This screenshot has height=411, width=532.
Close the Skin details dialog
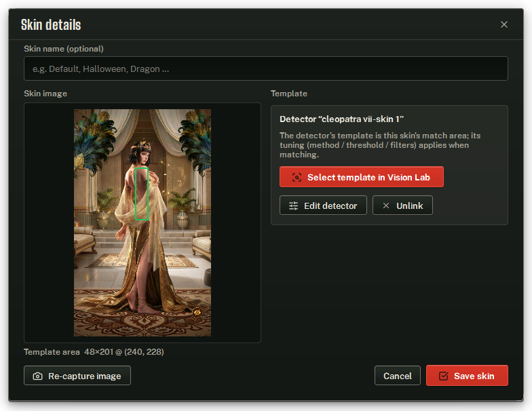click(503, 24)
